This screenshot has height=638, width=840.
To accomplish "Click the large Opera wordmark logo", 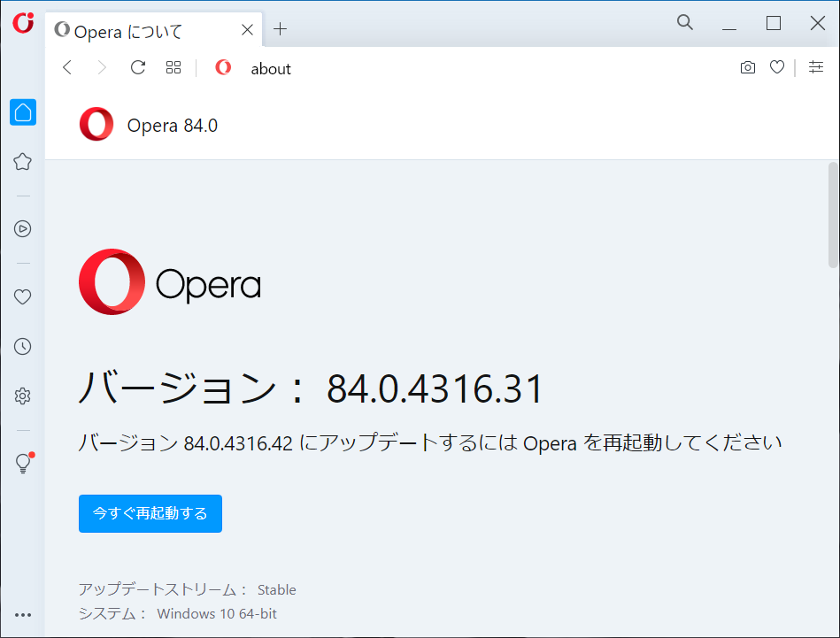I will click(x=170, y=281).
